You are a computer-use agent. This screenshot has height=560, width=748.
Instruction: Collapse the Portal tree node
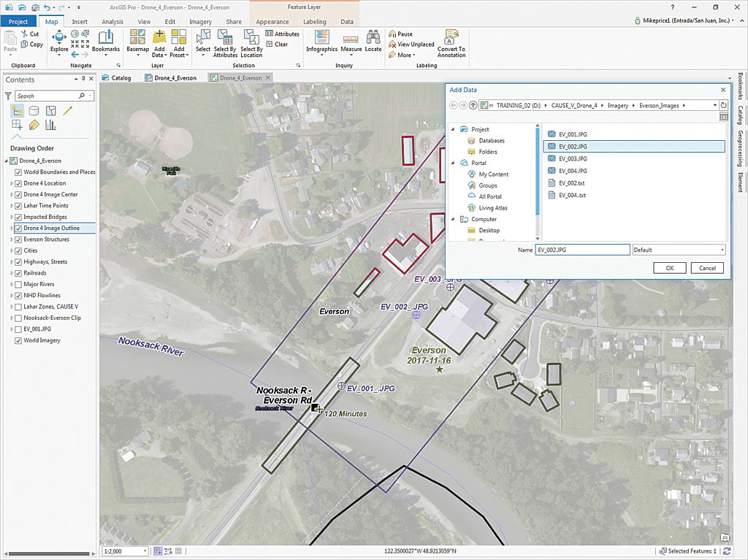click(453, 163)
